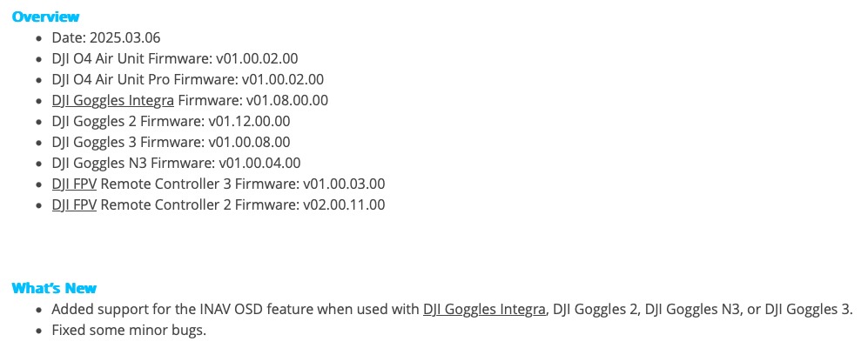Click version v02.00.11.00 for Remote Controller 2
Viewport: 868px width, 355px height.
344,204
